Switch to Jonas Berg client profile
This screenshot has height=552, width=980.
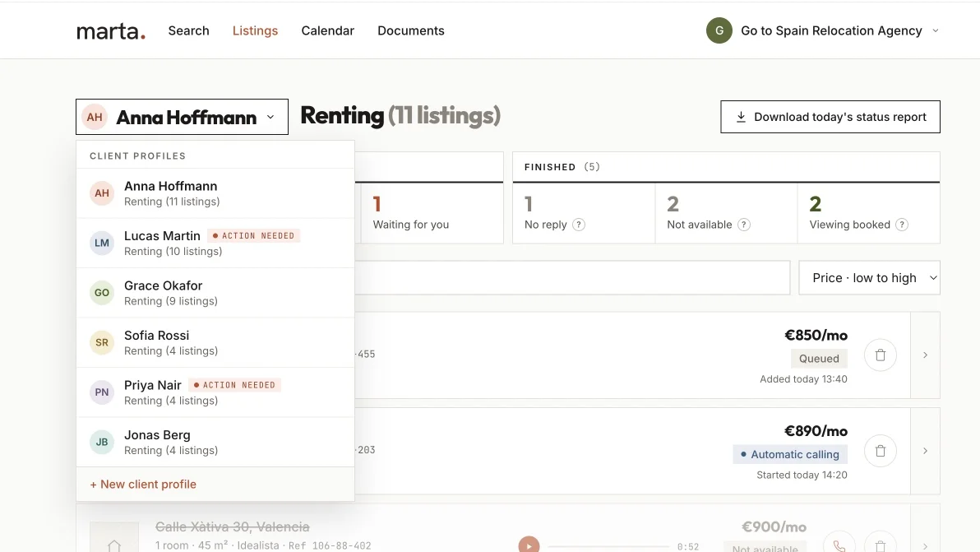click(215, 442)
